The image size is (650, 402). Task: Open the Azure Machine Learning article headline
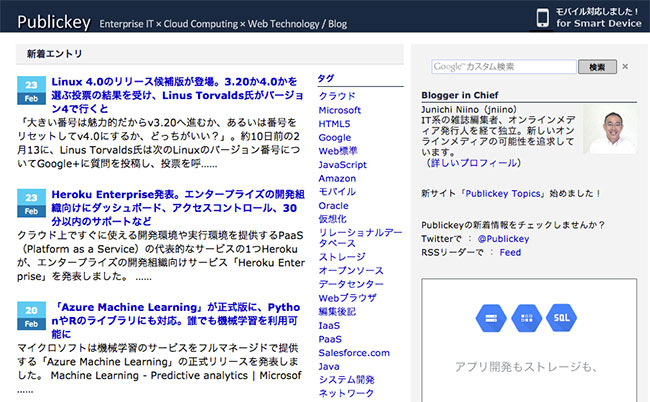(x=176, y=320)
